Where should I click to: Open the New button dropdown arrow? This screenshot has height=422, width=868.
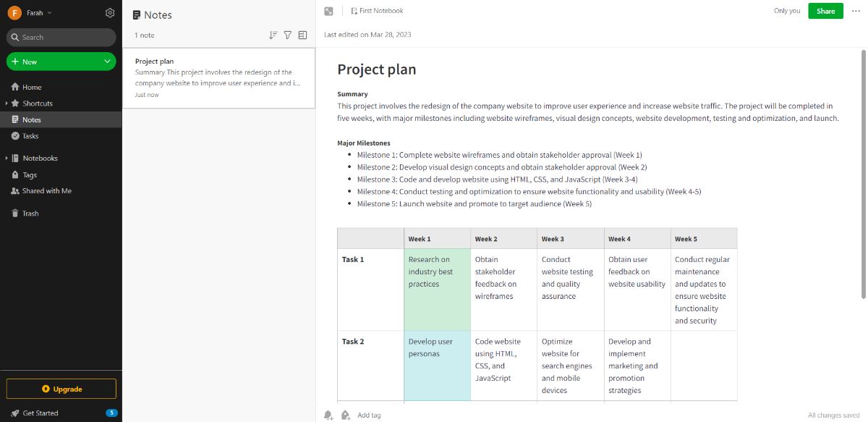pos(107,61)
